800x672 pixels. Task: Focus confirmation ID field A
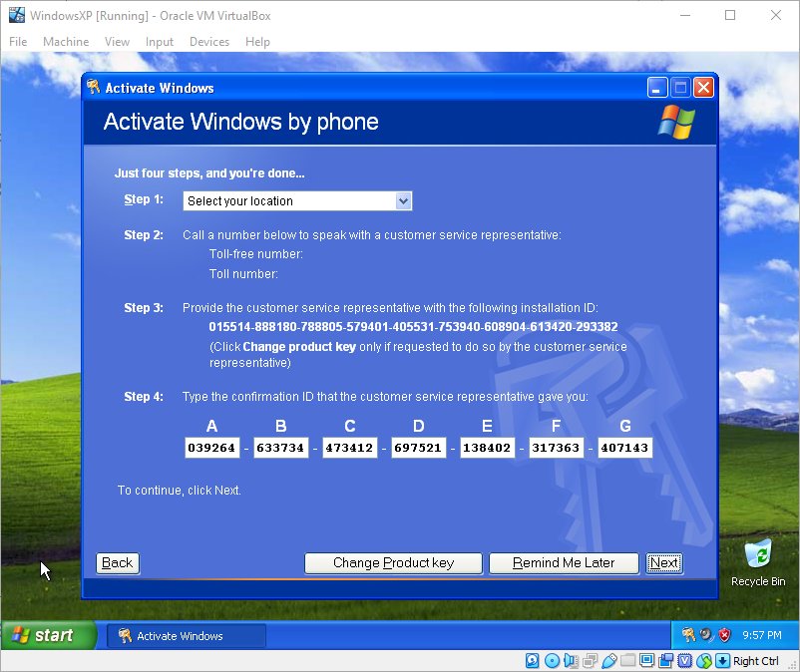pos(211,448)
